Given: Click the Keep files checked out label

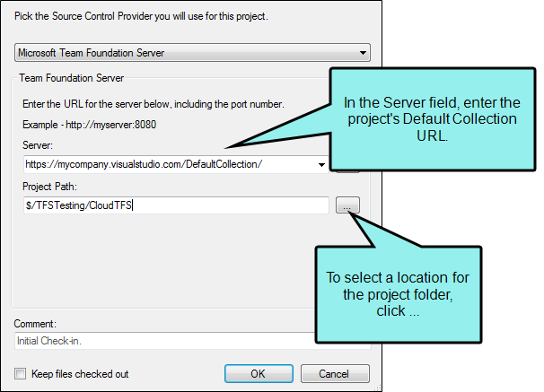Looking at the screenshot, I should tap(80, 374).
